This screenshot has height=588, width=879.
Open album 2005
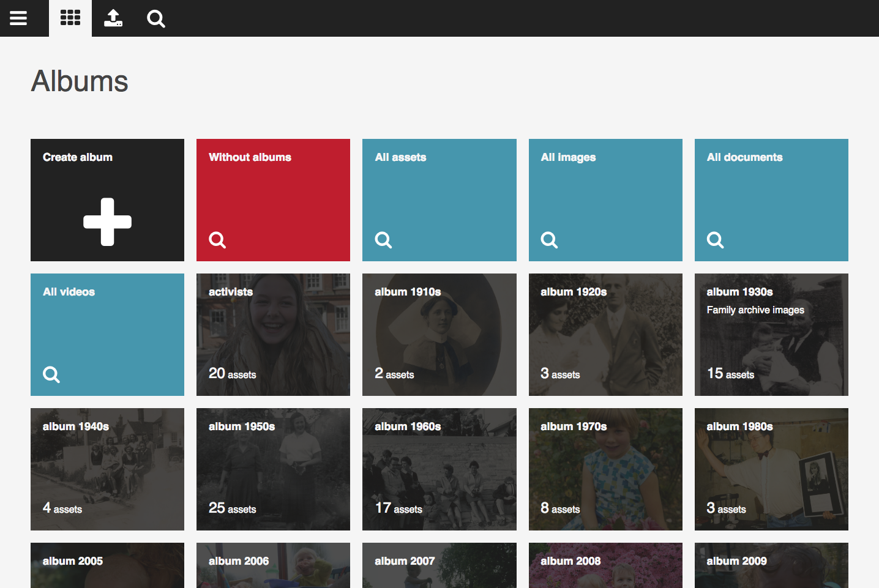coord(107,565)
